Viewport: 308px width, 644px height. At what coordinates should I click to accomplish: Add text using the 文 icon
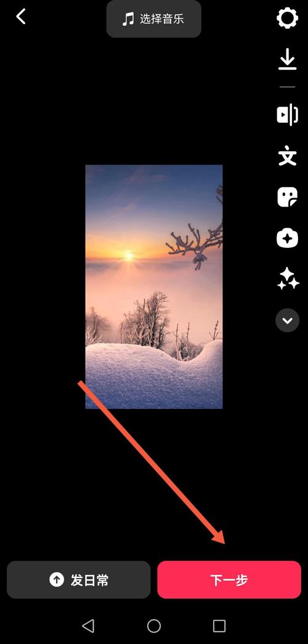point(287,156)
